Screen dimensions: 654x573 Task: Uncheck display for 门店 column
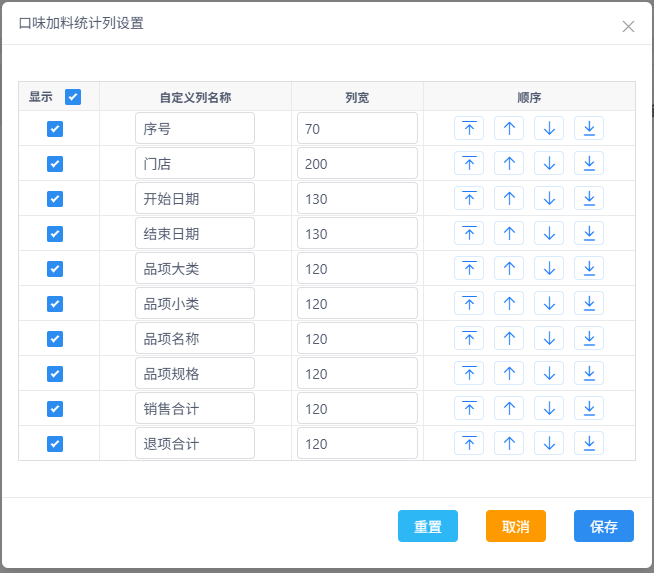click(x=55, y=164)
